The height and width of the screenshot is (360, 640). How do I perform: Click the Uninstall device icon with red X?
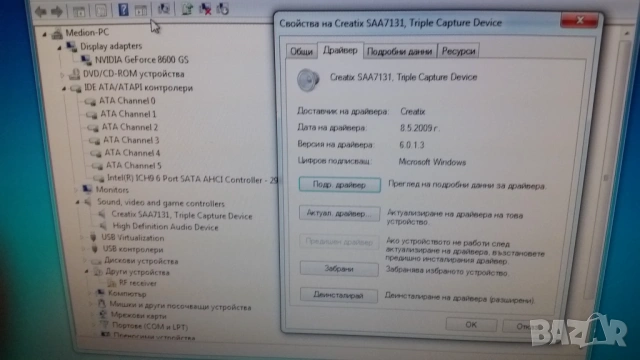205,8
